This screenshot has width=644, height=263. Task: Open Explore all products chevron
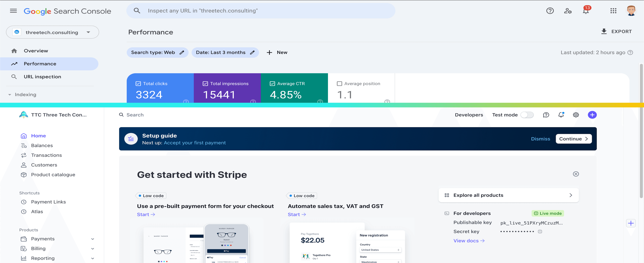571,195
